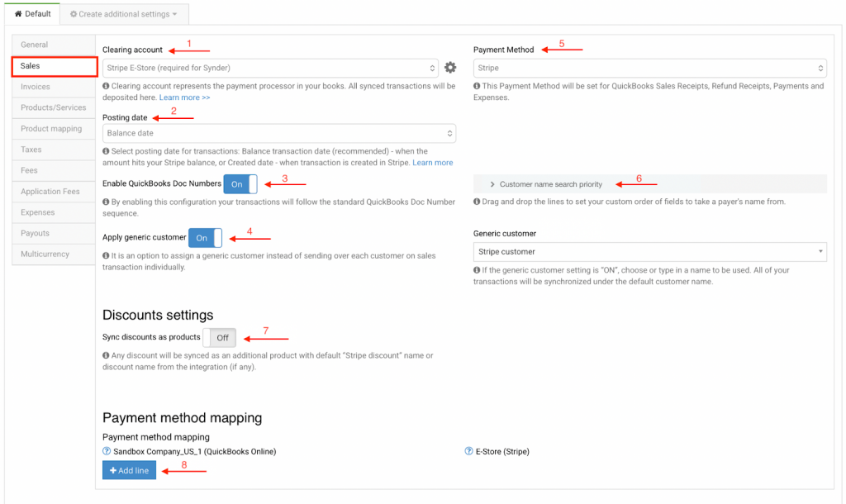This screenshot has height=504, width=846.
Task: Open Create additional settings tab
Action: 124,14
